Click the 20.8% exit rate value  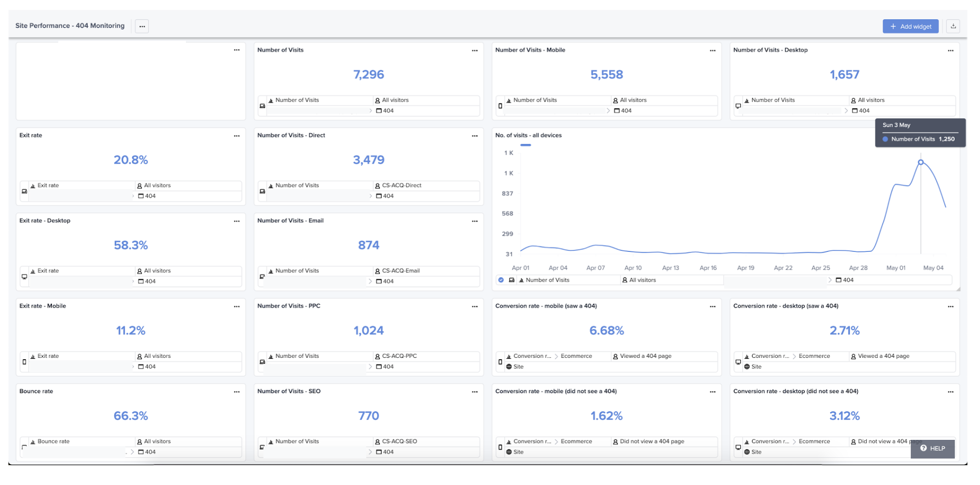[x=131, y=160]
